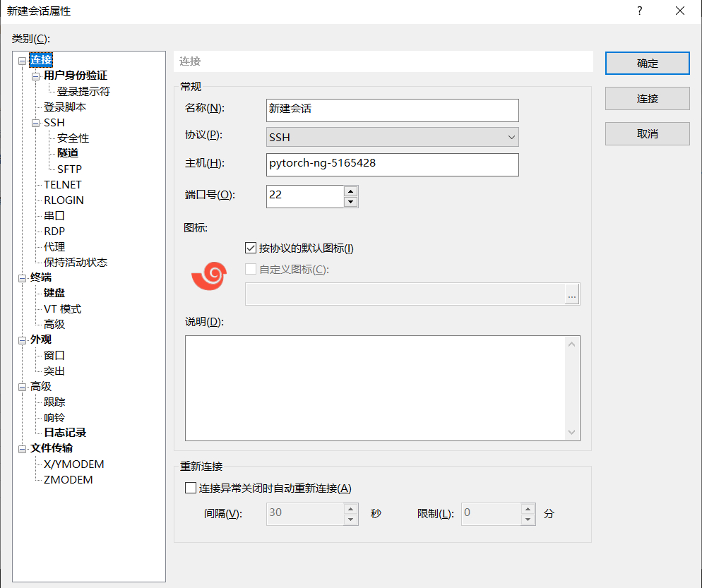Select 跟踪 tree item
702x588 pixels.
click(x=54, y=402)
